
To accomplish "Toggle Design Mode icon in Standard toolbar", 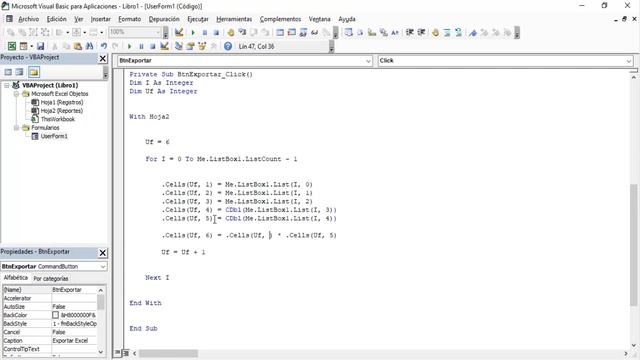I will point(164,46).
